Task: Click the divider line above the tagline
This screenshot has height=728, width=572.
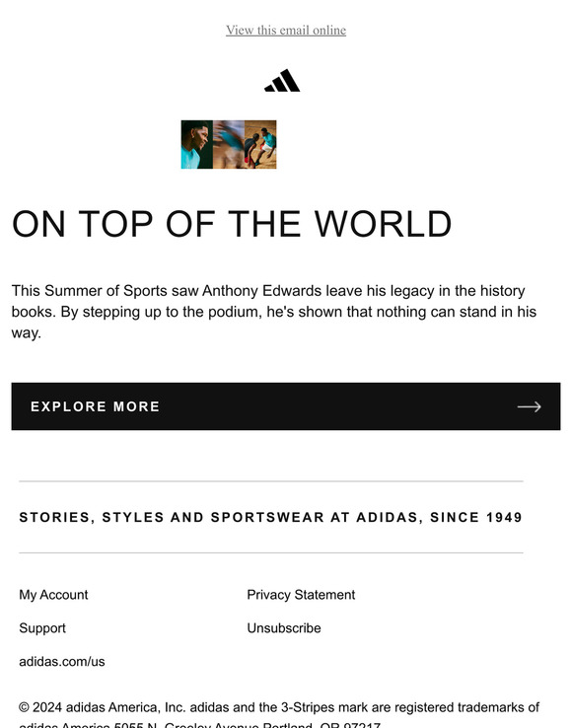Action: click(271, 481)
